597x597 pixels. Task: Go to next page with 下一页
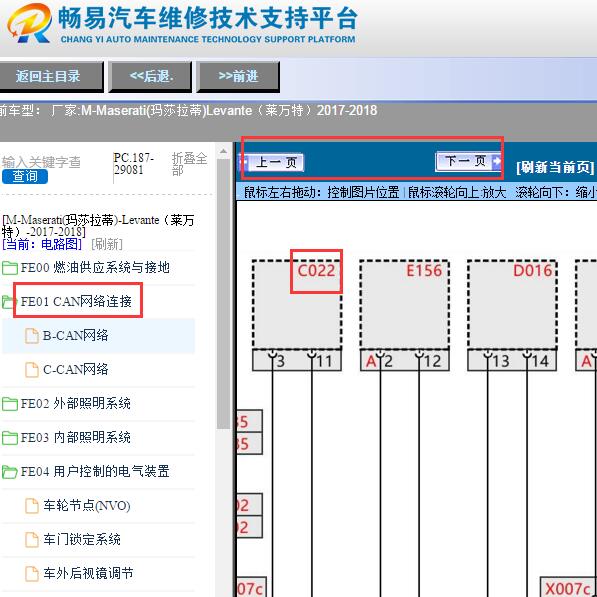tap(468, 161)
